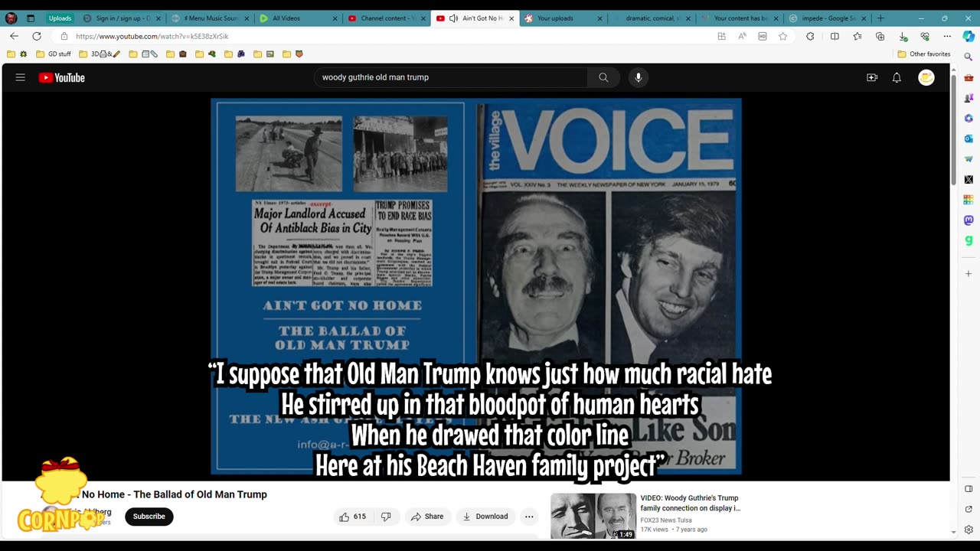The height and width of the screenshot is (551, 980).
Task: Open sidebar search magnifier
Action: point(969,57)
